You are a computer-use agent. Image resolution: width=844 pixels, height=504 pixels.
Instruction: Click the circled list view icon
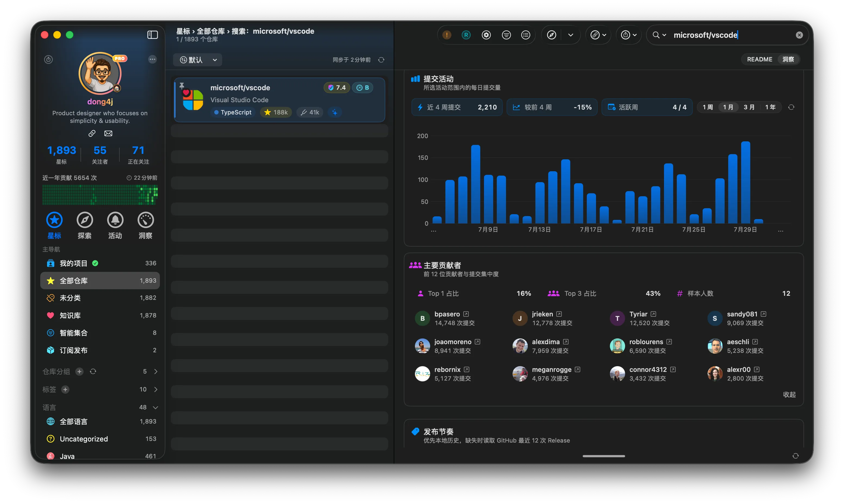tap(525, 35)
